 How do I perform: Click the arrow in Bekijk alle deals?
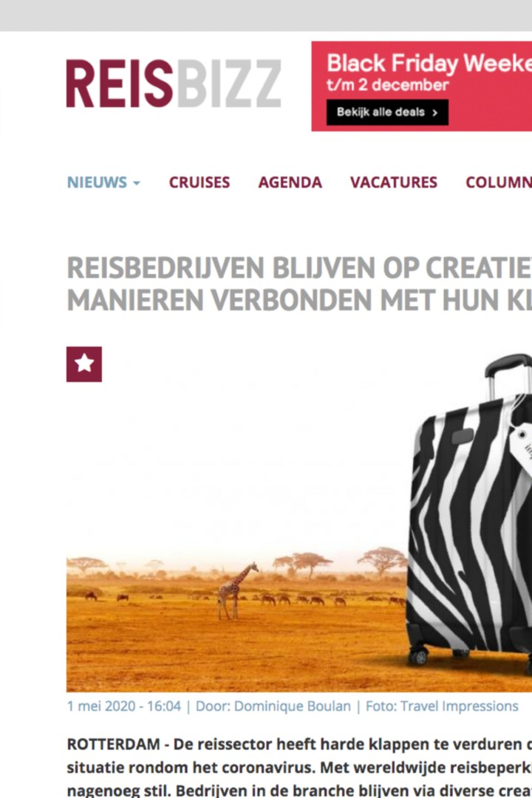(434, 112)
